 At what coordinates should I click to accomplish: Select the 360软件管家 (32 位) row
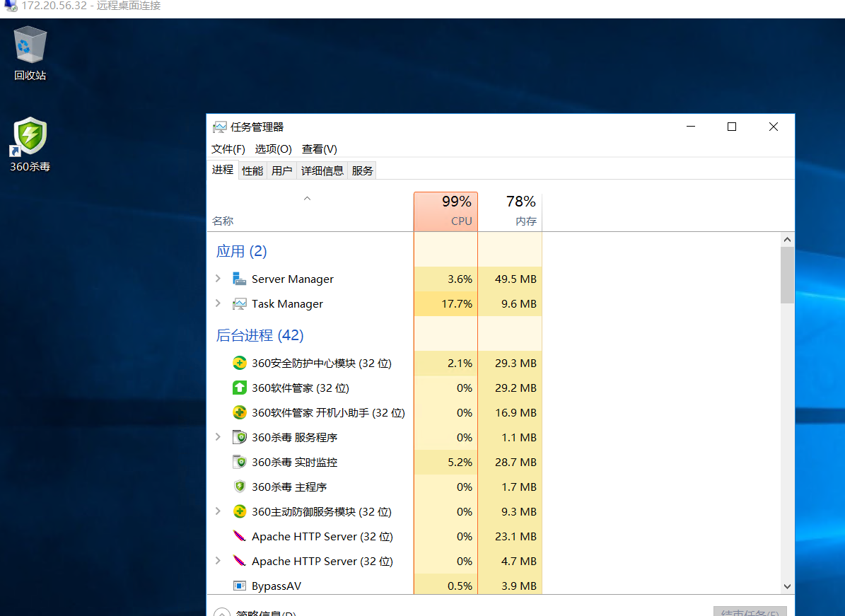375,388
